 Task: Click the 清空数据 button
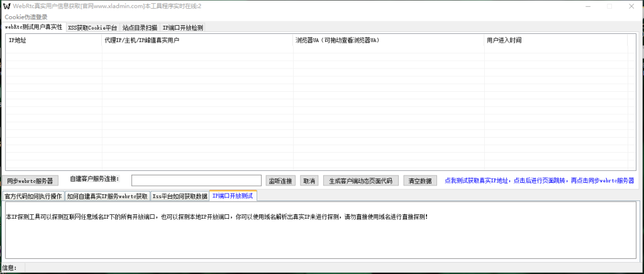point(420,181)
